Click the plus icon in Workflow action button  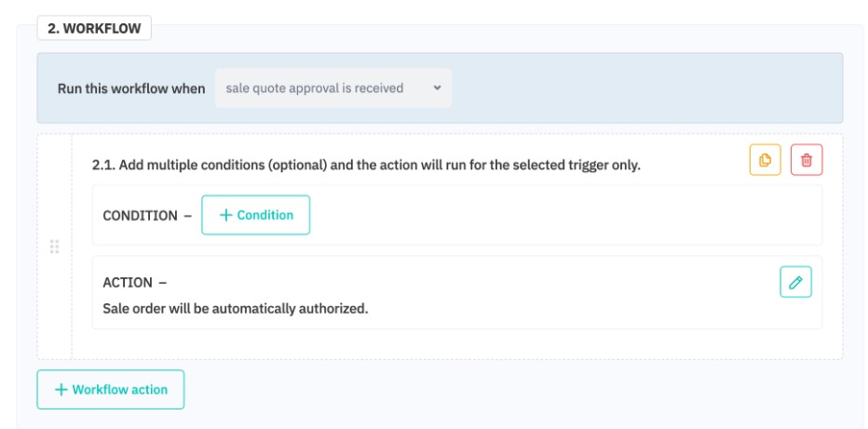pyautogui.click(x=61, y=390)
